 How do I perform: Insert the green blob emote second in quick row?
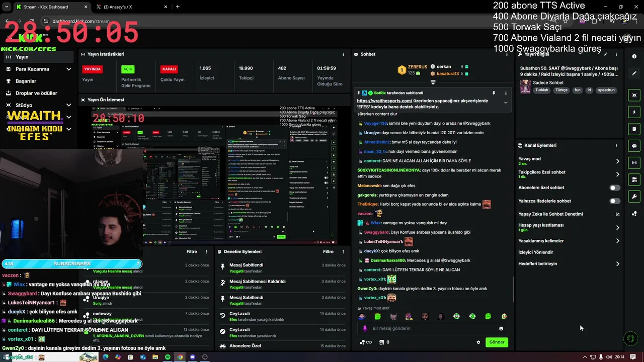click(377, 316)
